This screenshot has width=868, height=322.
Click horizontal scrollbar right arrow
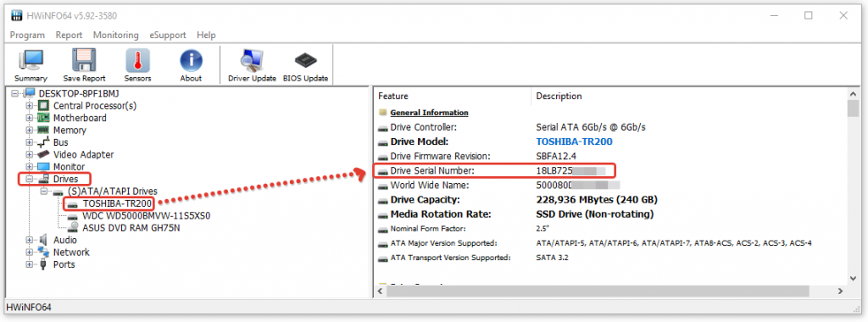(840, 291)
